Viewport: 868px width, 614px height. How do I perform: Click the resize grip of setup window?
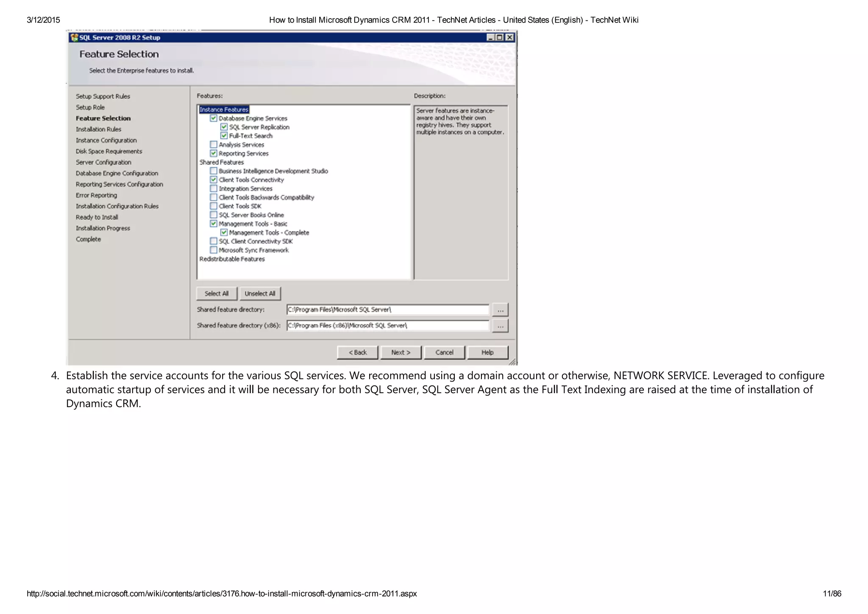(512, 362)
